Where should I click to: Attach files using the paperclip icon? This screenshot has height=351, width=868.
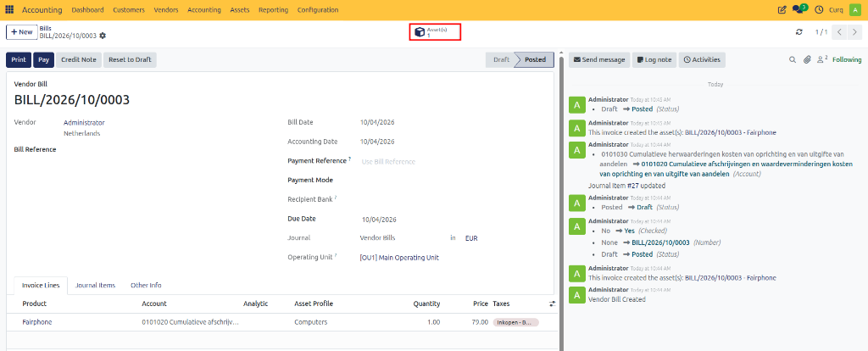[x=807, y=60]
